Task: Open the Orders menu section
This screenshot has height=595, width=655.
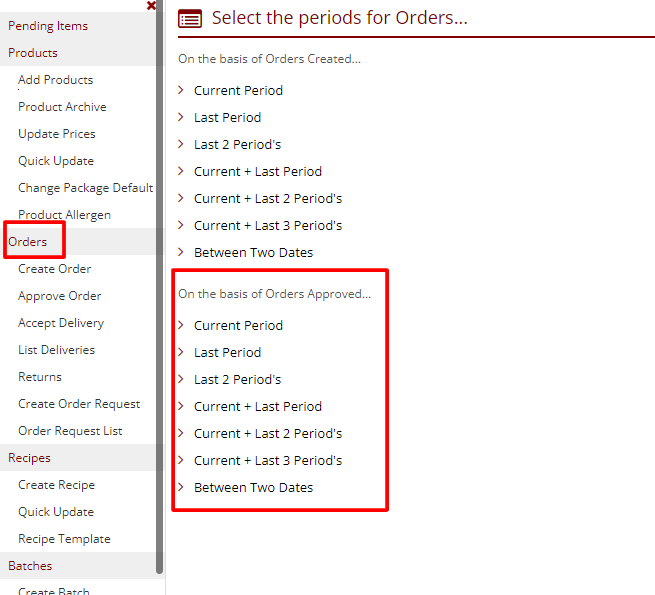Action: coord(28,241)
